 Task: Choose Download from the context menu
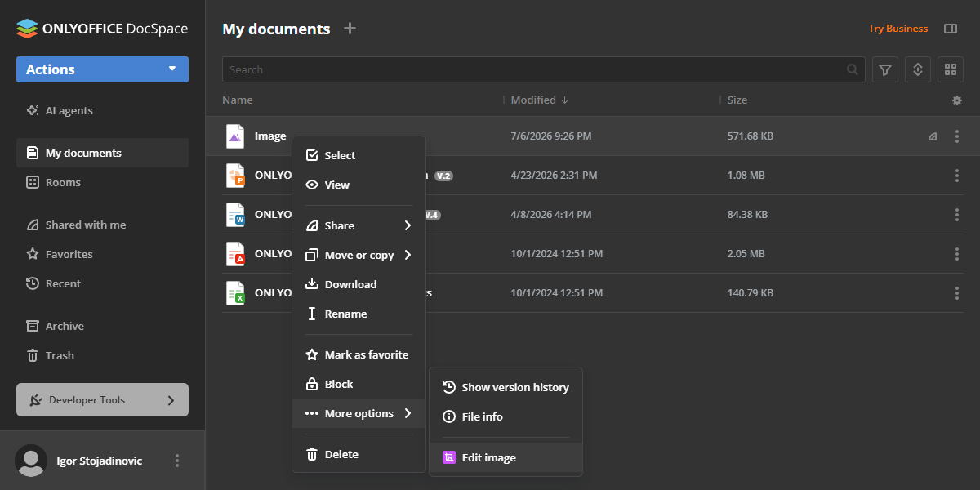pos(359,284)
